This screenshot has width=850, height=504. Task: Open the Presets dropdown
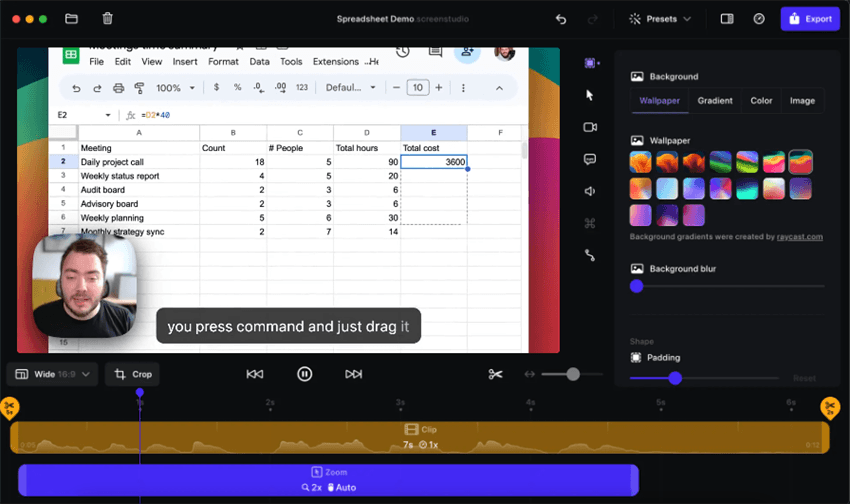pos(660,19)
